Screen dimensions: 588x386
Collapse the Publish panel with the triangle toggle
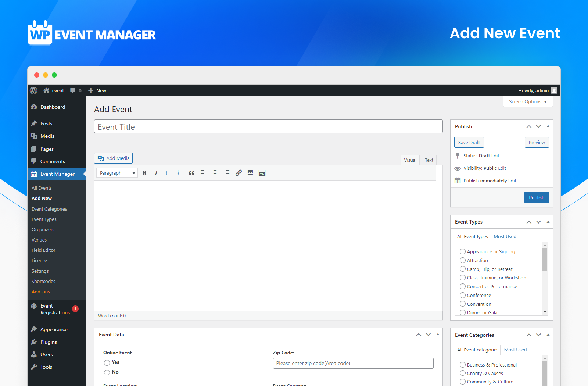point(548,126)
